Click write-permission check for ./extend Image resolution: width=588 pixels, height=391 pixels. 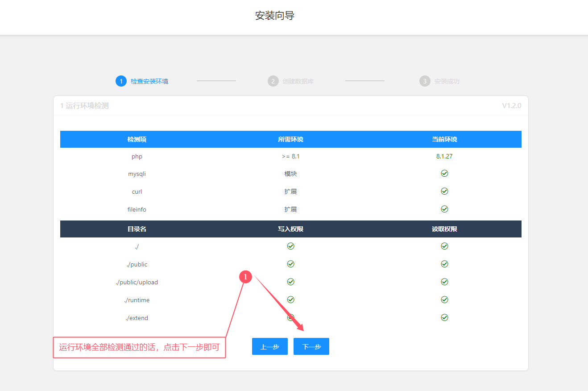click(x=290, y=317)
